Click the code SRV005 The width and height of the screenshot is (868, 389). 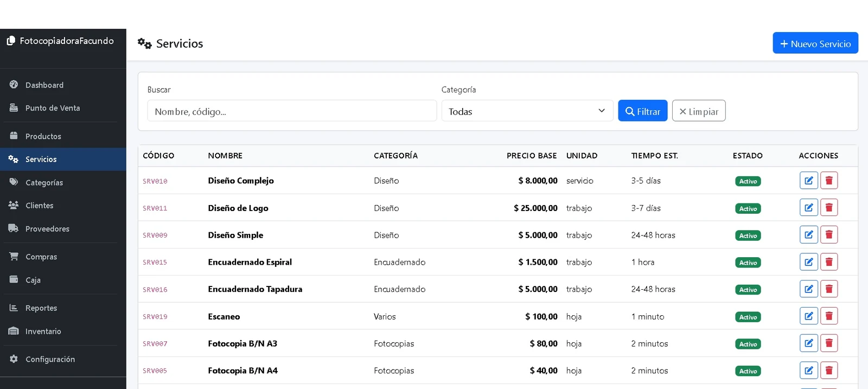(x=155, y=371)
